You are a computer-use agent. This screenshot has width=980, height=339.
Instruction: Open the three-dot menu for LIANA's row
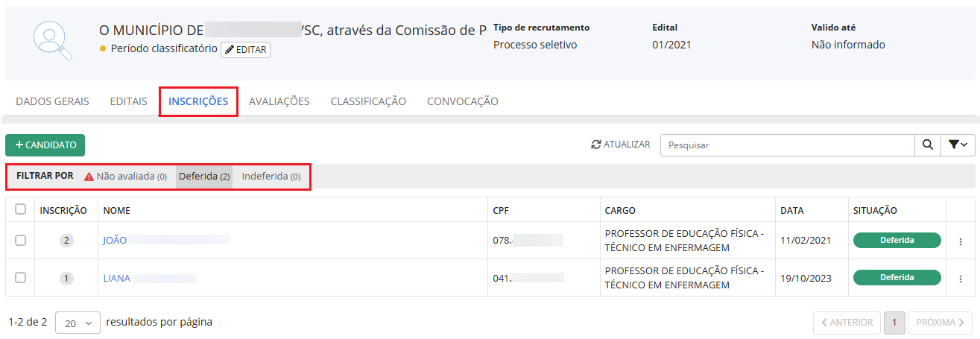click(960, 278)
